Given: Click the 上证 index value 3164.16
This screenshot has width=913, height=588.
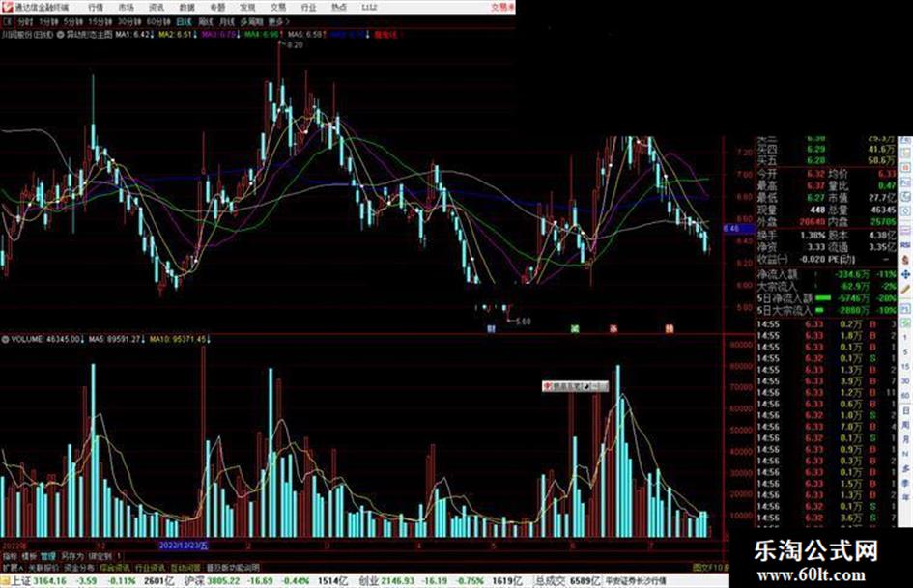Looking at the screenshot, I should [x=50, y=581].
